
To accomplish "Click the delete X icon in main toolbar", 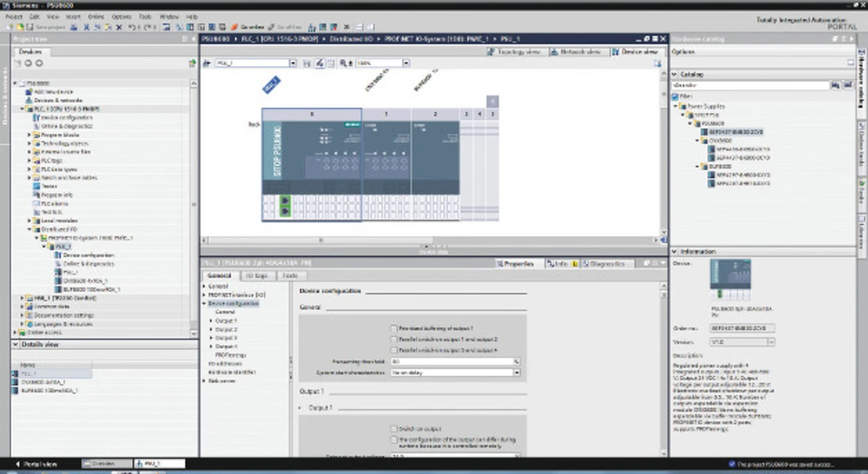I will tap(119, 27).
